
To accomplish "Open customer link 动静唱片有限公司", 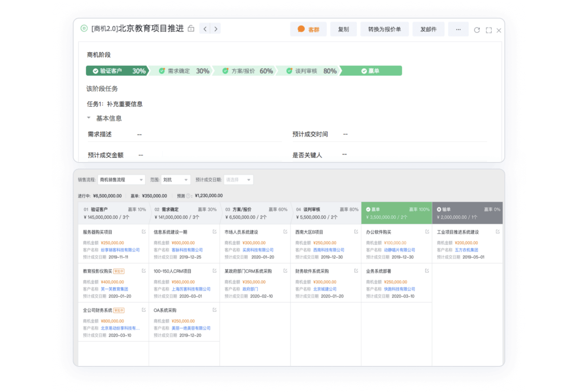I will click(399, 250).
